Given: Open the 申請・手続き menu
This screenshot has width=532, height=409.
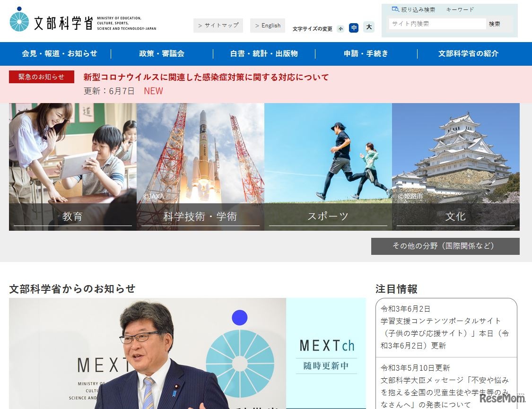Looking at the screenshot, I should 366,53.
